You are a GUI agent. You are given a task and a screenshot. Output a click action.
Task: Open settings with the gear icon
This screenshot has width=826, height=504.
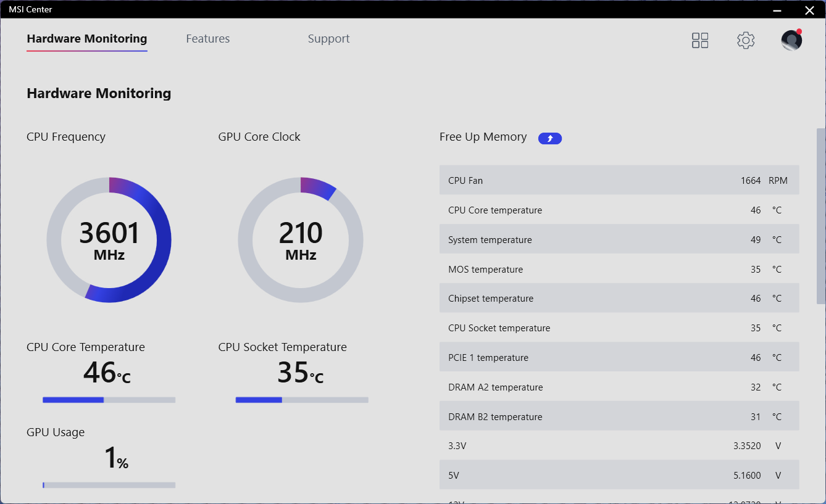pos(746,41)
